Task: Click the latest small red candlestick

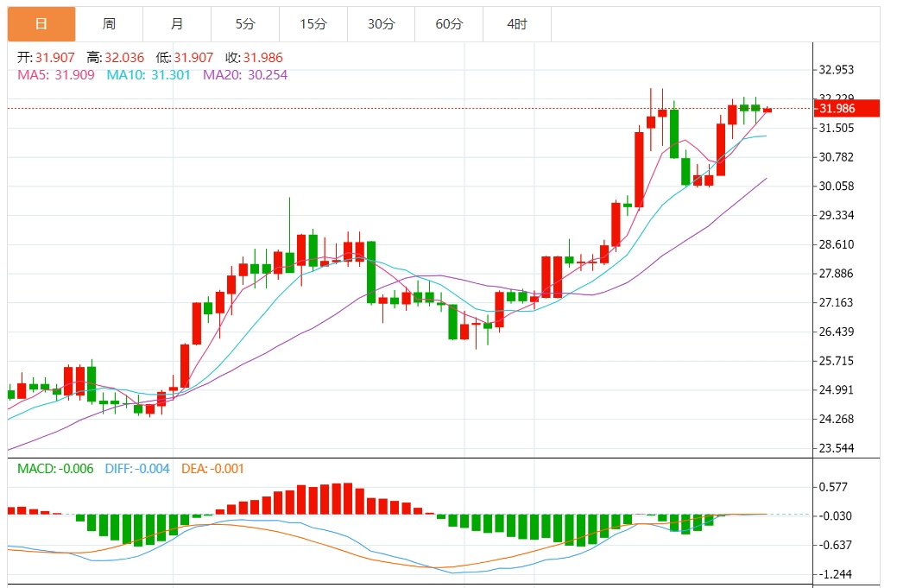Action: pos(768,110)
